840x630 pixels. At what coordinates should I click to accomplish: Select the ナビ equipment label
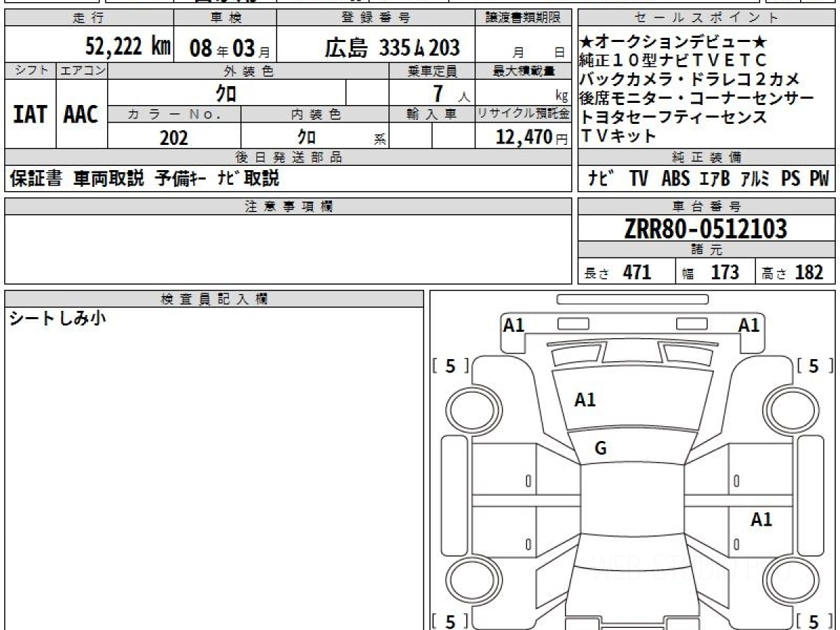coord(602,178)
